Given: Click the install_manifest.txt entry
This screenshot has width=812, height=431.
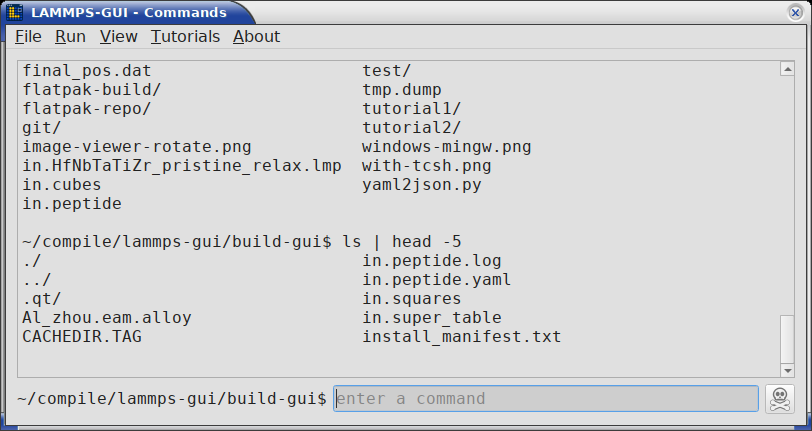Looking at the screenshot, I should 461,337.
